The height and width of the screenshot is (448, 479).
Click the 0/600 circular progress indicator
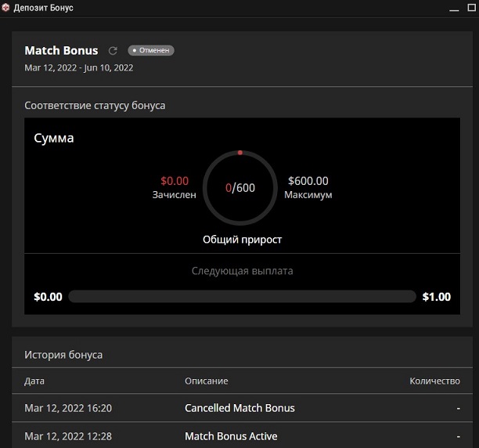240,188
